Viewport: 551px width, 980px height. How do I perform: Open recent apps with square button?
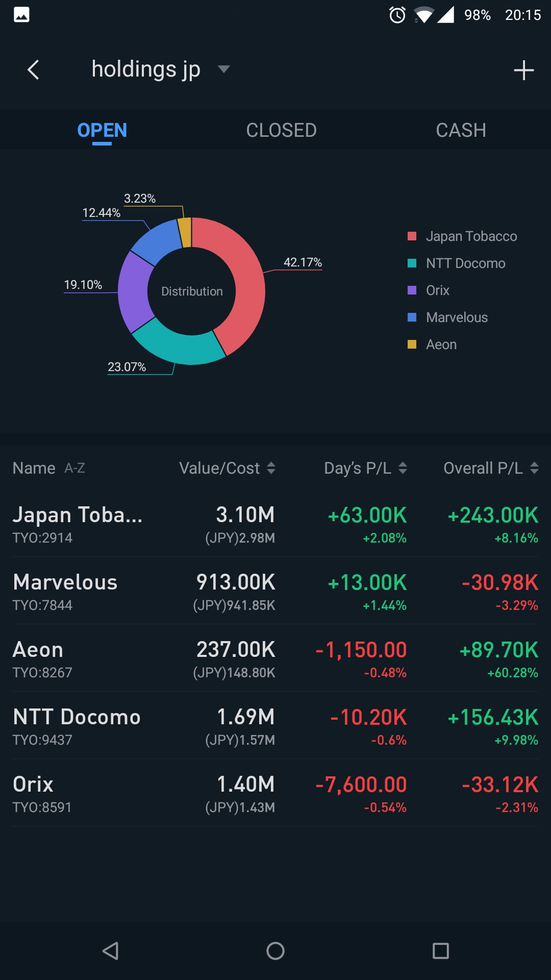pyautogui.click(x=440, y=951)
